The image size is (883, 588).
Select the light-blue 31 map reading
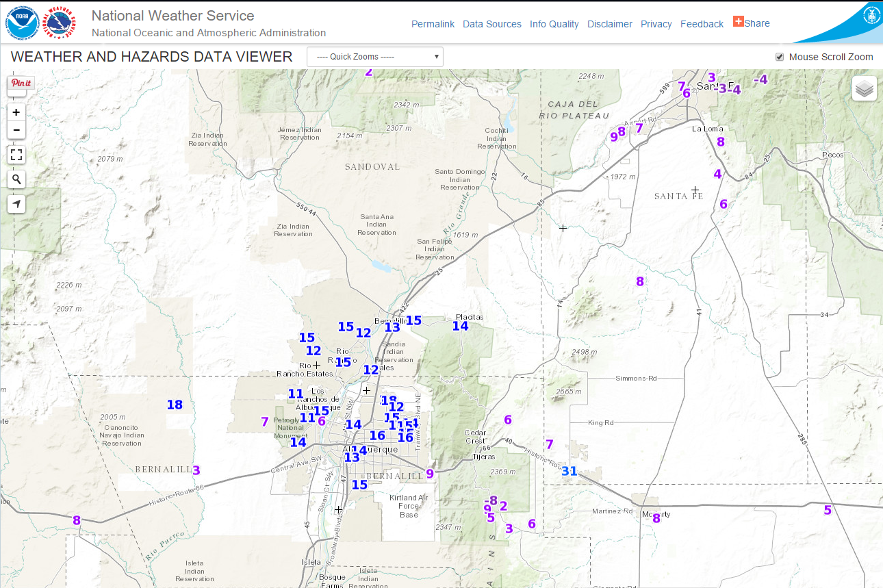point(570,471)
